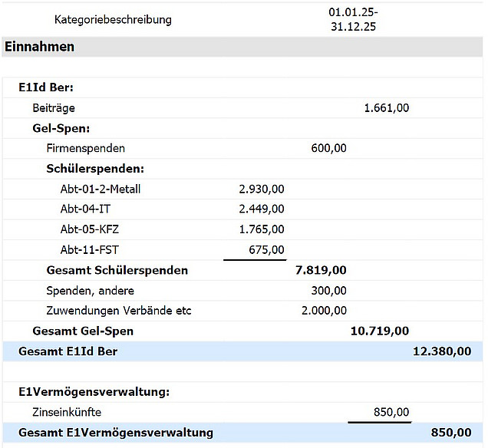Click the Beiträge amount 1.661,00
This screenshot has width=488, height=448.
point(386,108)
